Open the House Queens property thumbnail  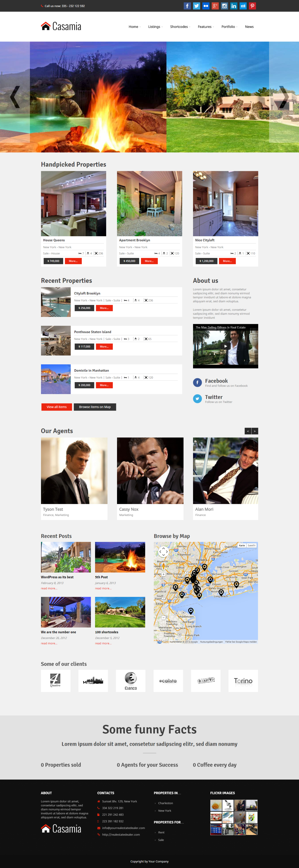click(x=73, y=203)
